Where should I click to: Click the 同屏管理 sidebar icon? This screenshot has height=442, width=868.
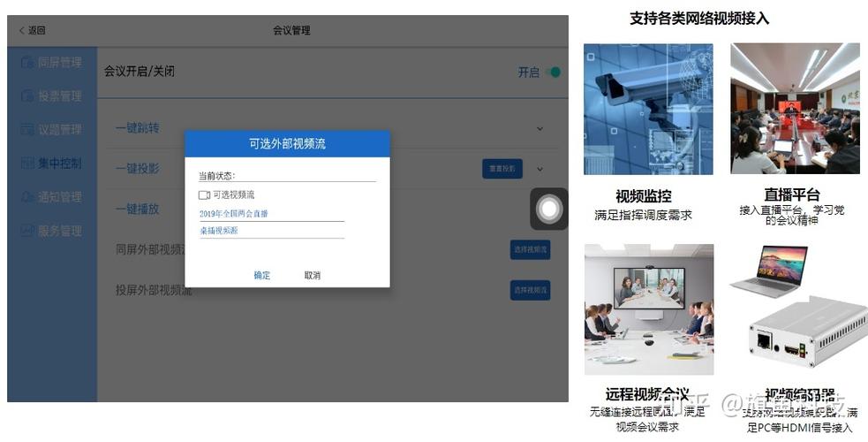[27, 63]
